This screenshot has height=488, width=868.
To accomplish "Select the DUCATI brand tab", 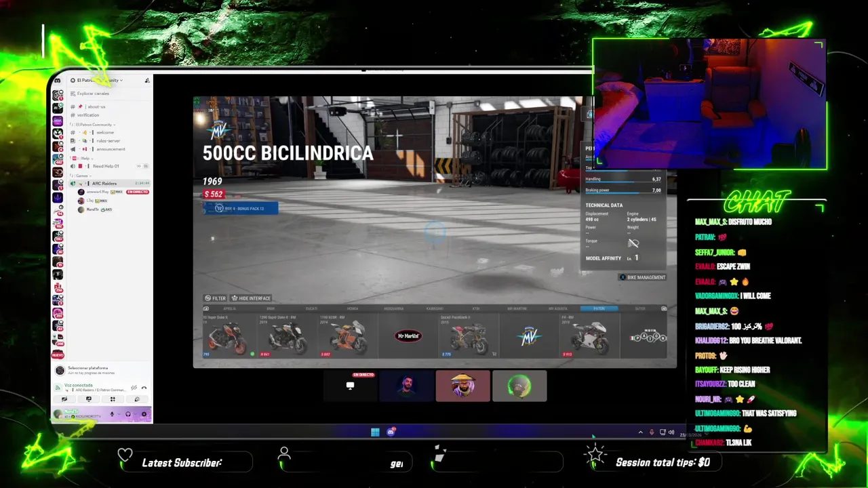I will [311, 308].
